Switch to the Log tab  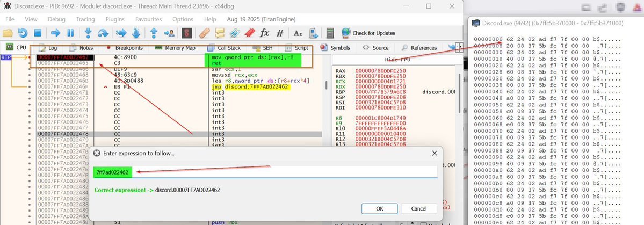pos(48,48)
